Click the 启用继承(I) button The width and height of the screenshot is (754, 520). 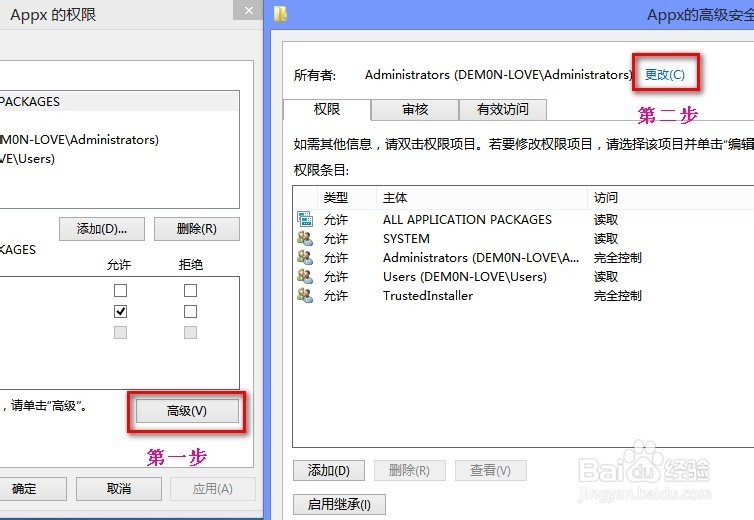click(339, 504)
